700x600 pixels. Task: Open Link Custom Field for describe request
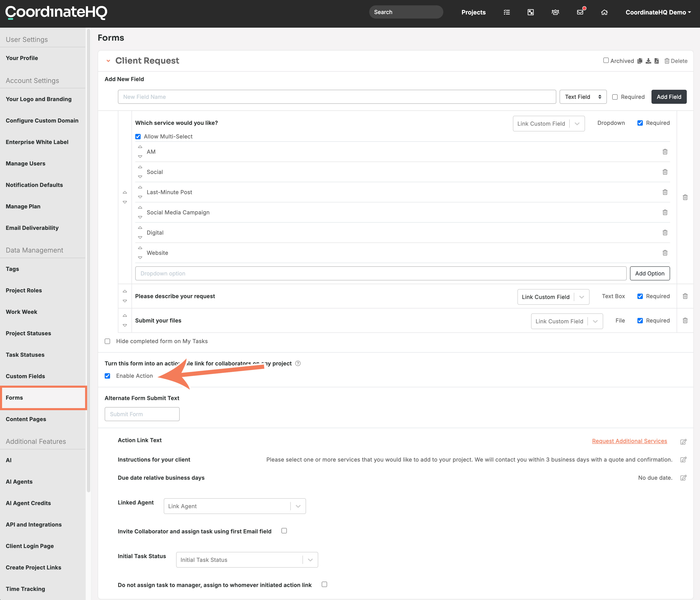pos(553,297)
